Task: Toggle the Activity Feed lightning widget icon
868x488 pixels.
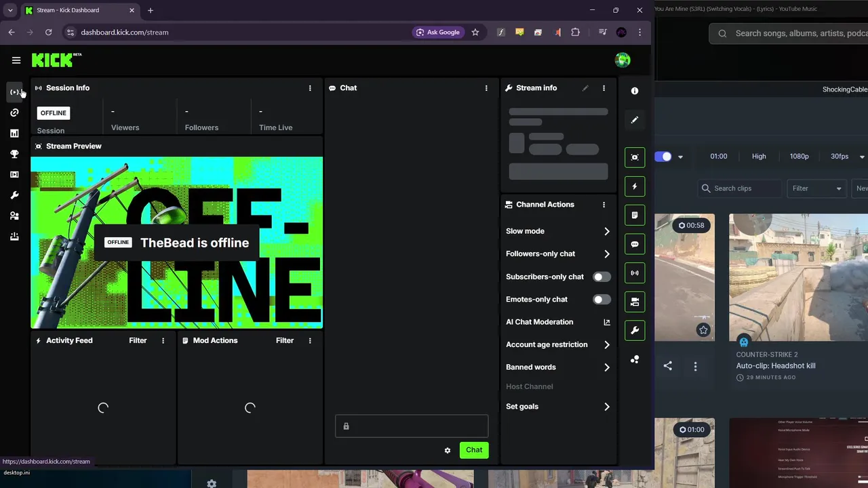Action: pyautogui.click(x=635, y=186)
